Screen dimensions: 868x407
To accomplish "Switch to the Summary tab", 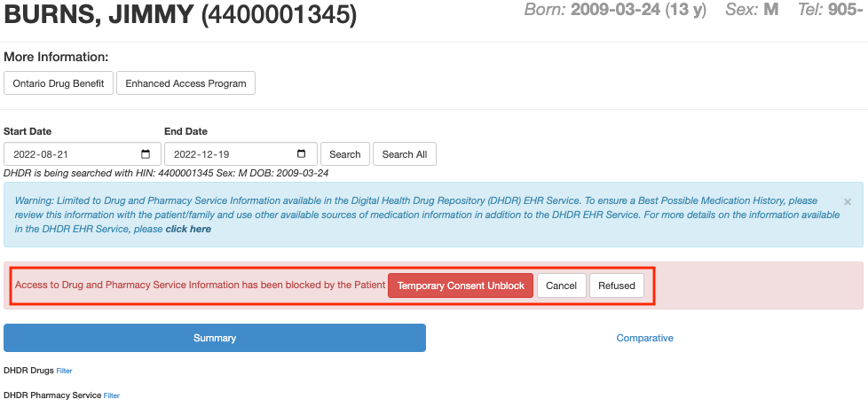I will [215, 338].
